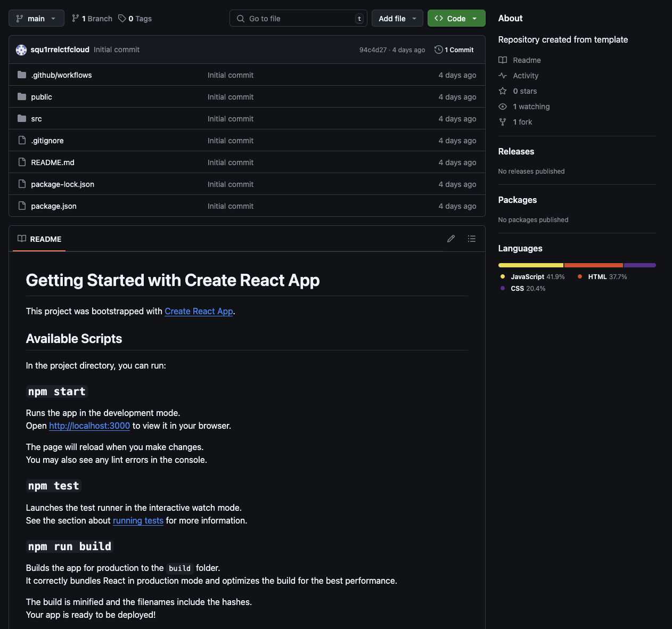Screen dimensions: 672x629
Task: Select the README tab
Action: coord(39,239)
